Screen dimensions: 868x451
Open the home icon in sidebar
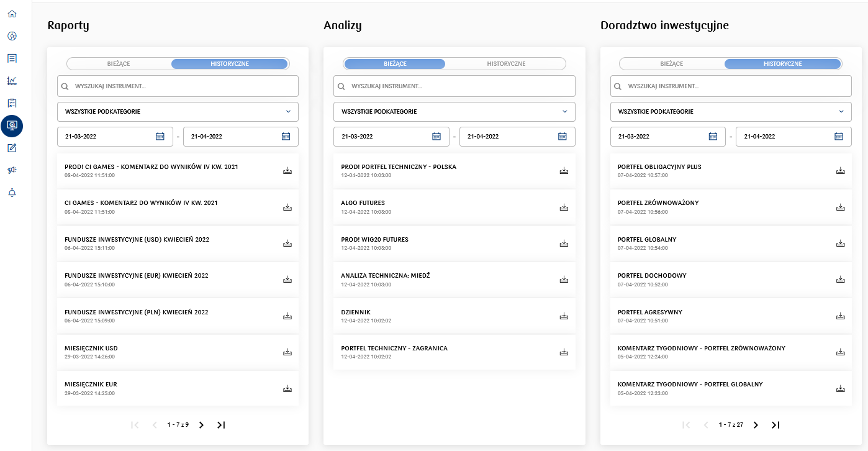point(12,14)
